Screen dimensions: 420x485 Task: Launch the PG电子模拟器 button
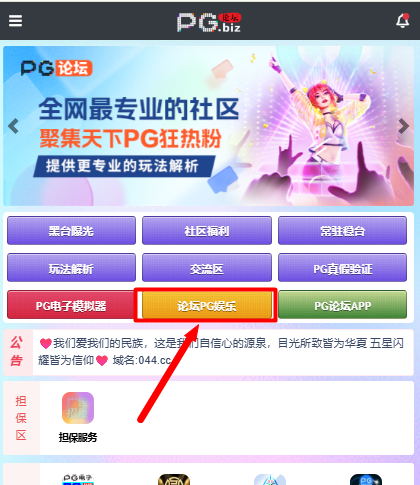click(x=71, y=305)
